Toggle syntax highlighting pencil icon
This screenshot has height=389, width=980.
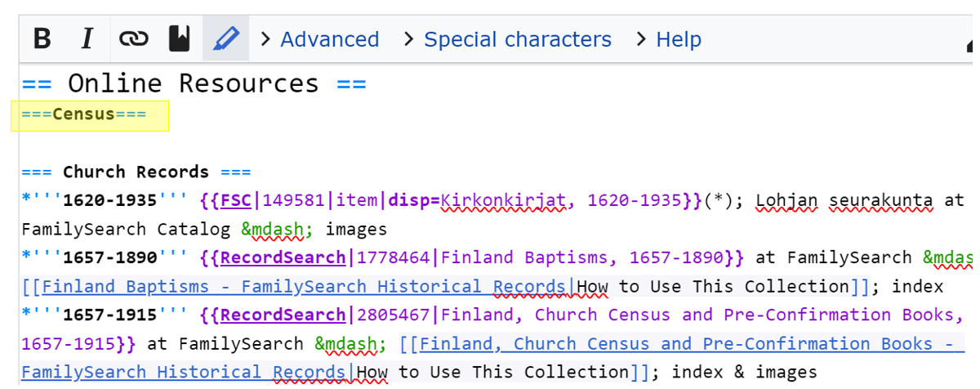(225, 38)
